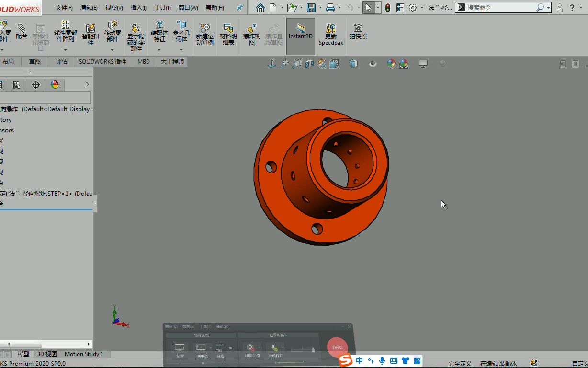Click the 全屏 fullscreen capture button

point(179,347)
